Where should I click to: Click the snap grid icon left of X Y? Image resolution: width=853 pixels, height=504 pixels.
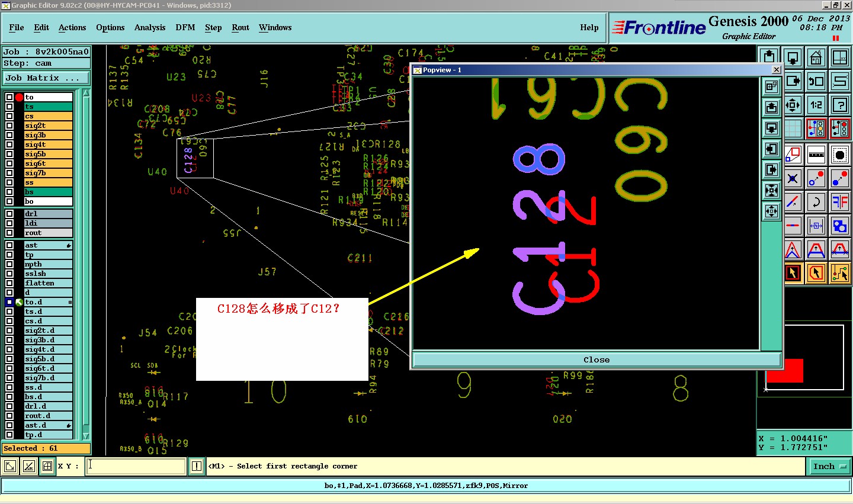pos(47,466)
